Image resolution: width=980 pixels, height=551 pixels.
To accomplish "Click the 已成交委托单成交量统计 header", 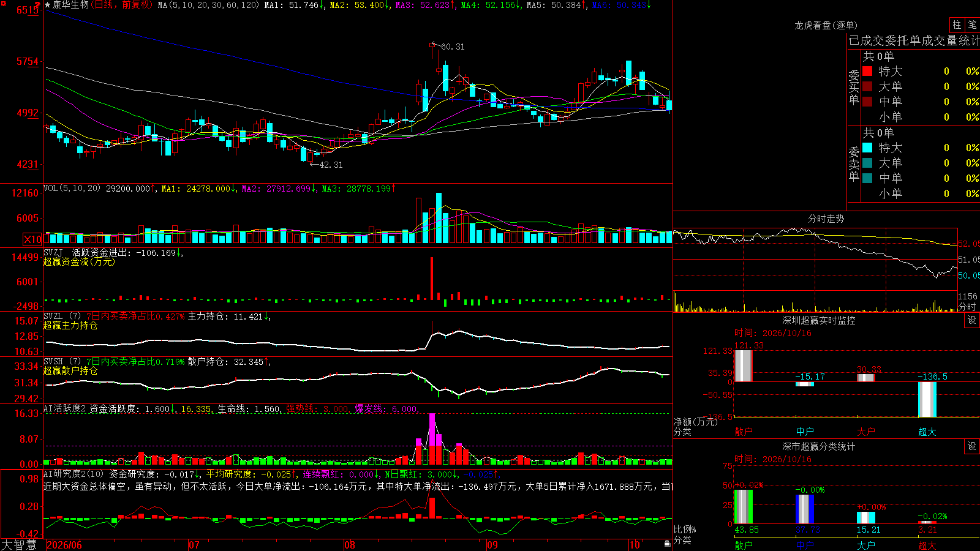I will [x=914, y=40].
